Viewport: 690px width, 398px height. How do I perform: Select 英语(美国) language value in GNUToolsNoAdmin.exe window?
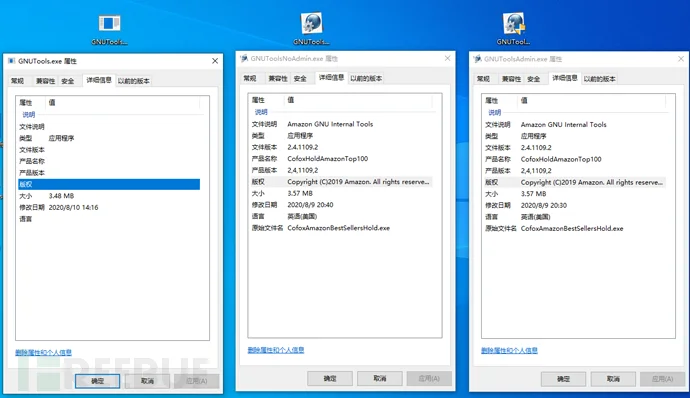click(302, 217)
